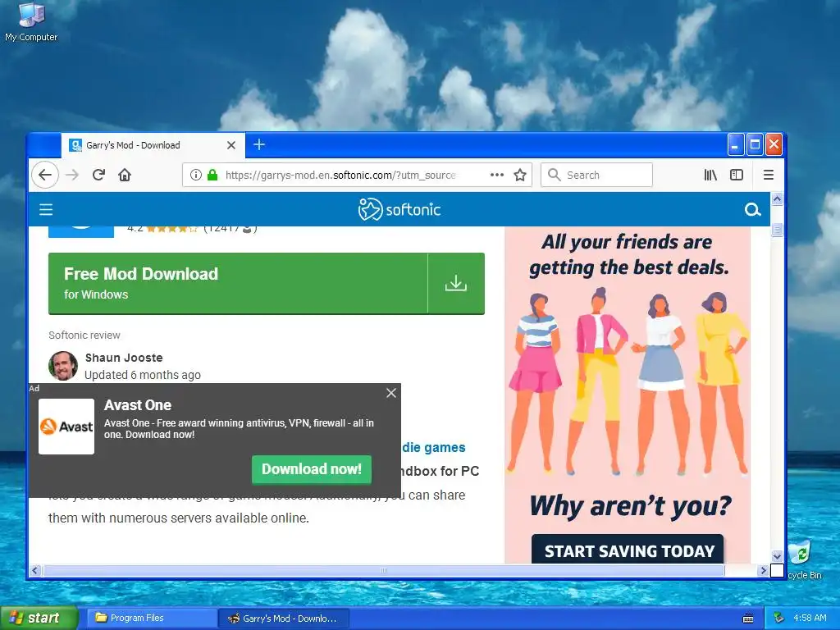The height and width of the screenshot is (630, 840).
Task: Open Shaun Jooste's reviewer avatar
Action: pos(63,366)
